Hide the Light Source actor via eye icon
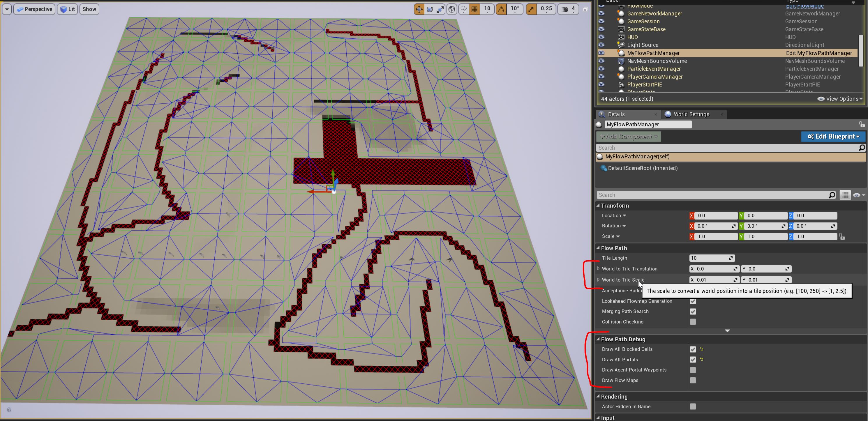 click(x=602, y=45)
